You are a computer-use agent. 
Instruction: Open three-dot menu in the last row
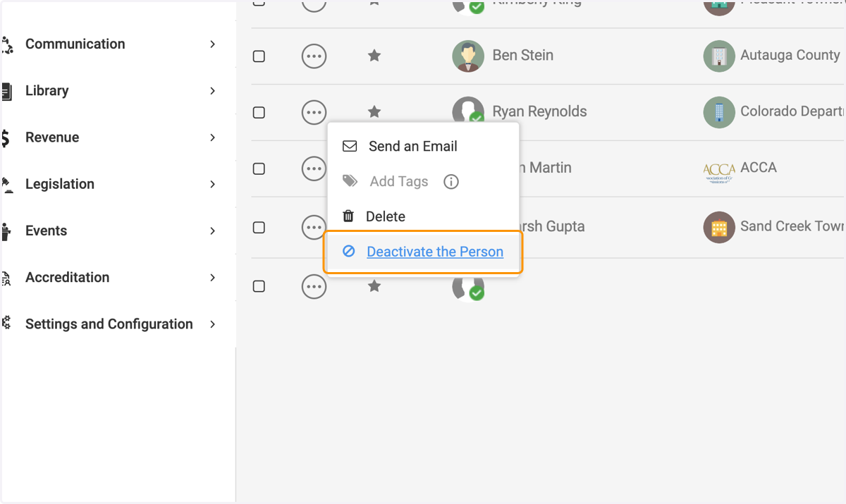314,286
